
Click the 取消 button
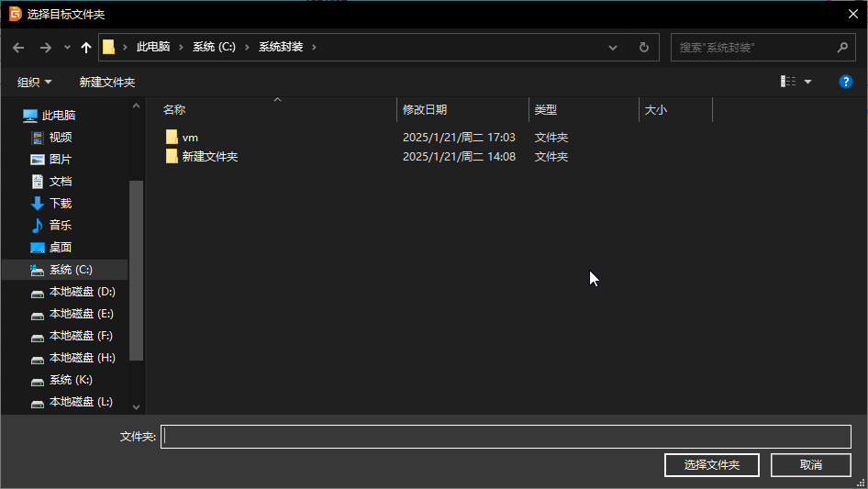click(811, 465)
